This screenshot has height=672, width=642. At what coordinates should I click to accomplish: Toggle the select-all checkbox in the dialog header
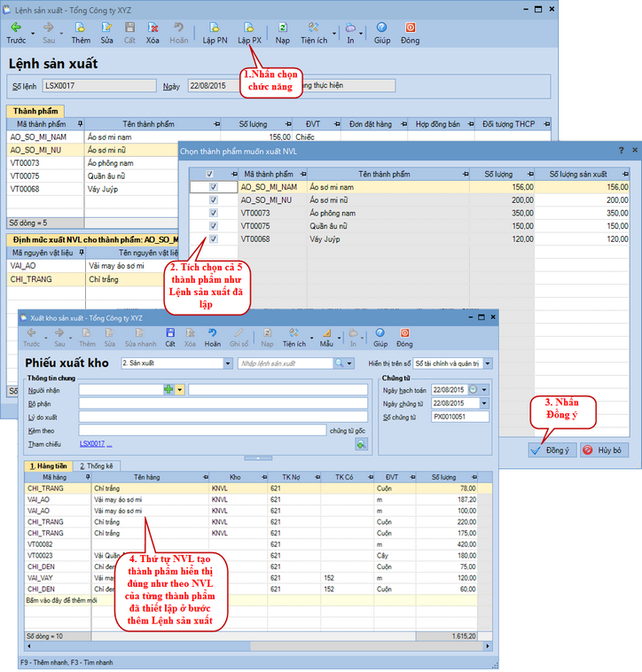[x=209, y=174]
